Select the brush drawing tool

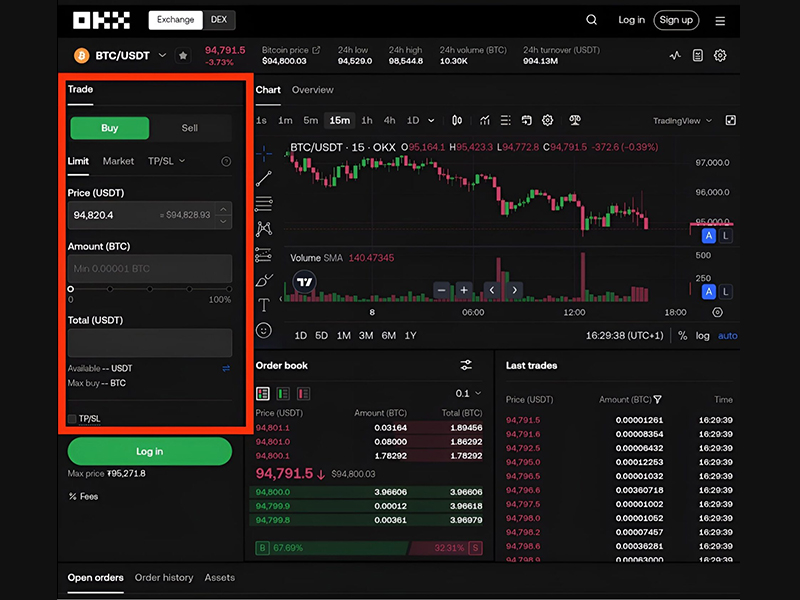coord(264,280)
